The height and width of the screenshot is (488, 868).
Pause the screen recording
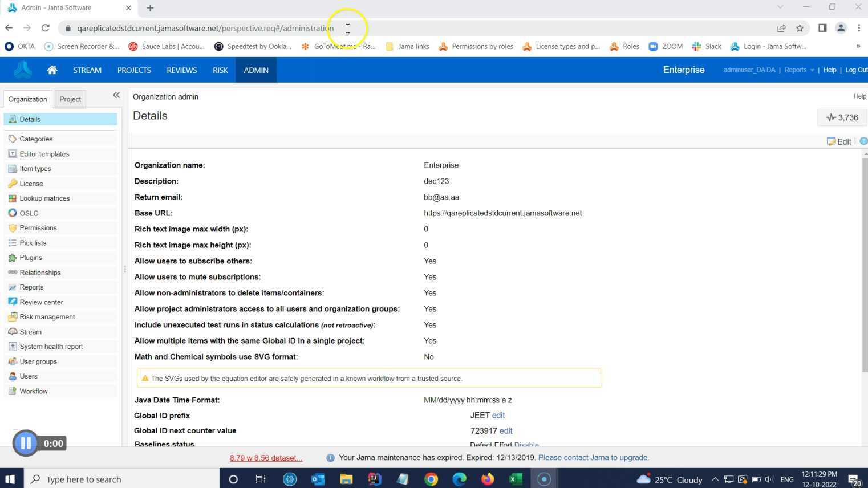point(26,443)
